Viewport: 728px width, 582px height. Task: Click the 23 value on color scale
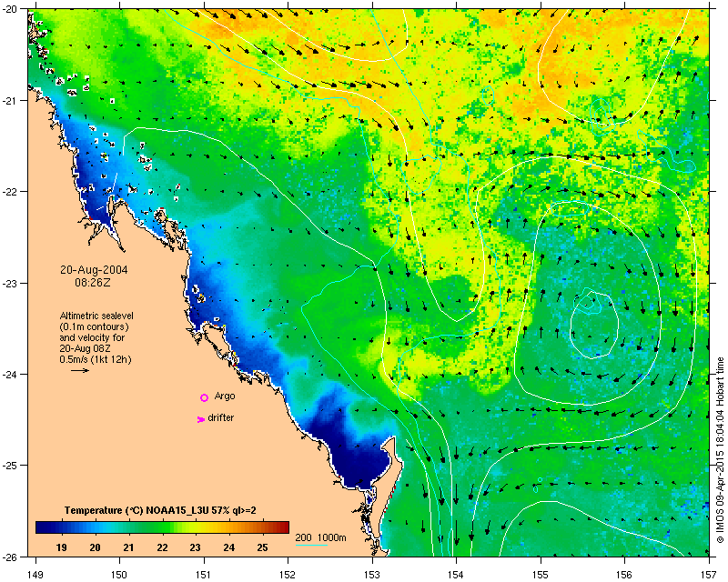coord(196,547)
